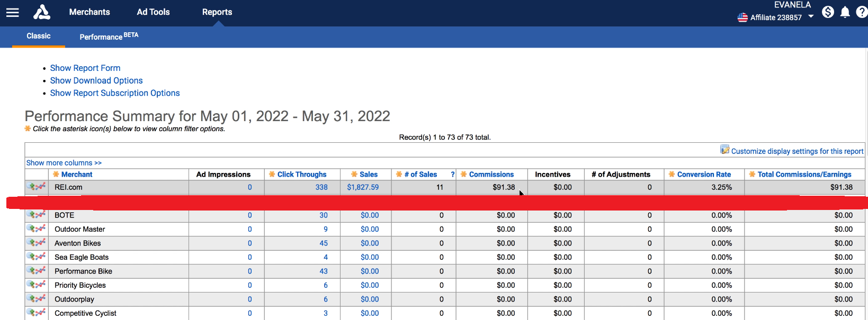Image resolution: width=868 pixels, height=320 pixels.
Task: Switch to the Performance BETA tab
Action: pos(109,36)
